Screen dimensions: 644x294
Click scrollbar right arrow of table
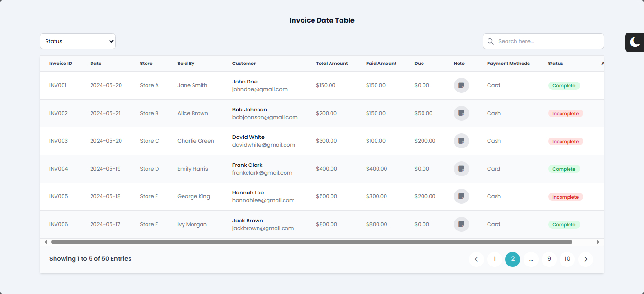(598, 242)
